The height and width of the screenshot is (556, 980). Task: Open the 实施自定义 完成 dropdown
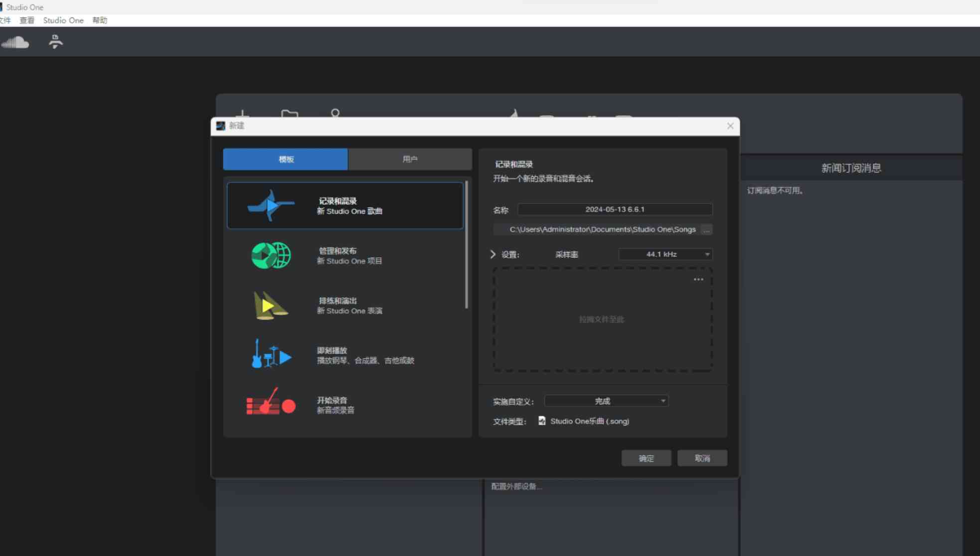606,401
